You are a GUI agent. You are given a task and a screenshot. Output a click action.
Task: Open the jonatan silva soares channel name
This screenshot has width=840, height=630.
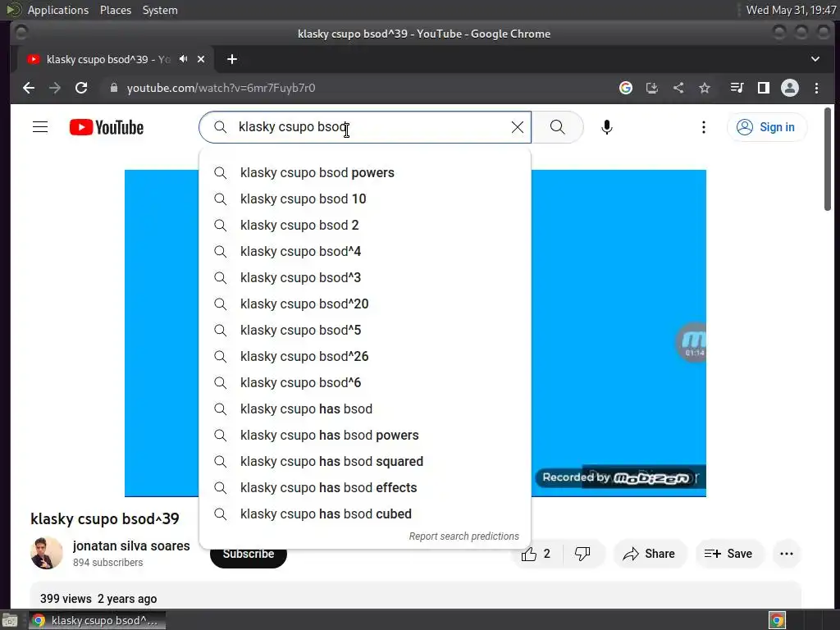[131, 546]
